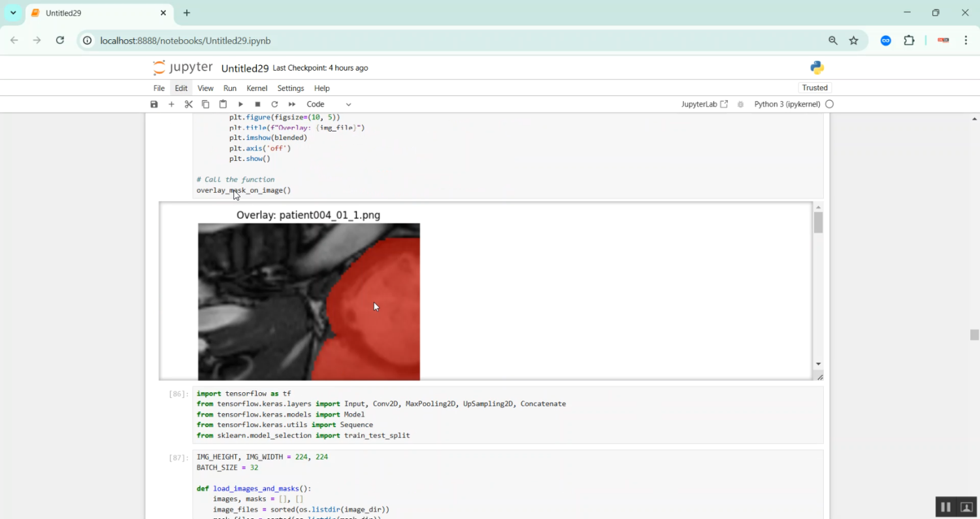Click the Last Checkpoint: 4 hours ago text
Image resolution: width=980 pixels, height=519 pixels.
pyautogui.click(x=320, y=68)
